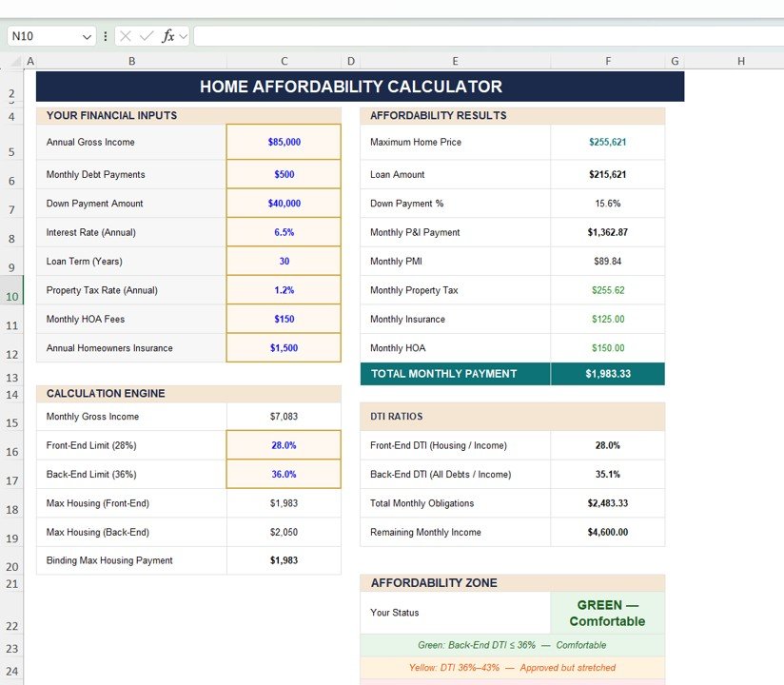Image resolution: width=784 pixels, height=685 pixels.
Task: Select the Maximum Home Price $255,621 cell
Action: [x=608, y=141]
